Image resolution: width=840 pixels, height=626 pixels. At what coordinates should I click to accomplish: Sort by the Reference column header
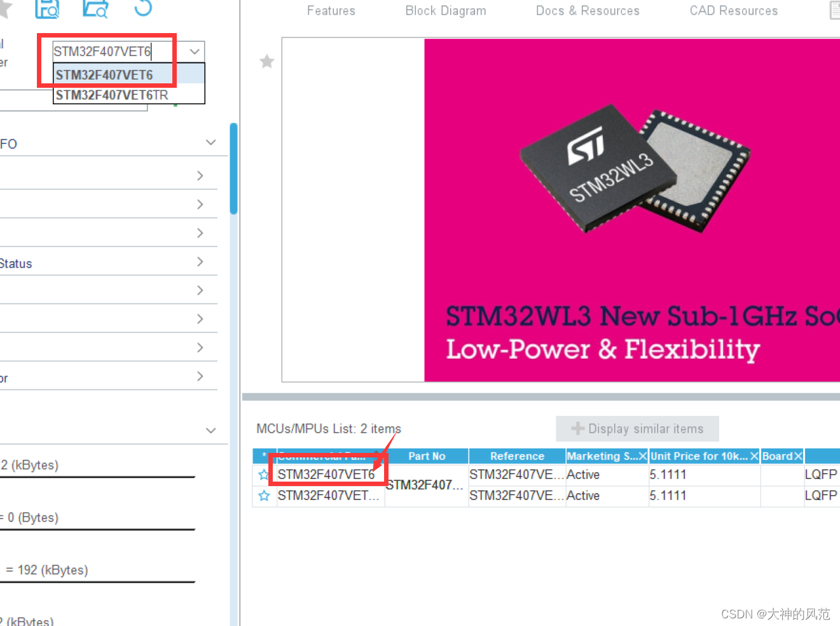point(517,456)
